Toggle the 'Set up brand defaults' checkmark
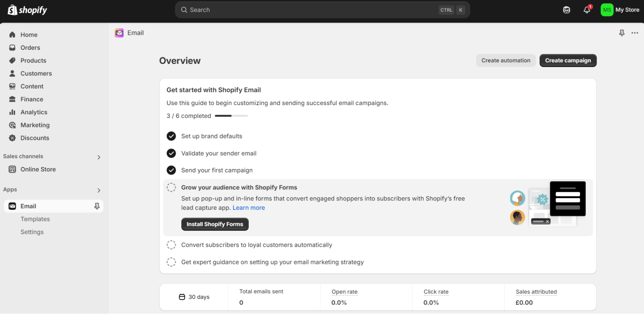 pos(171,136)
